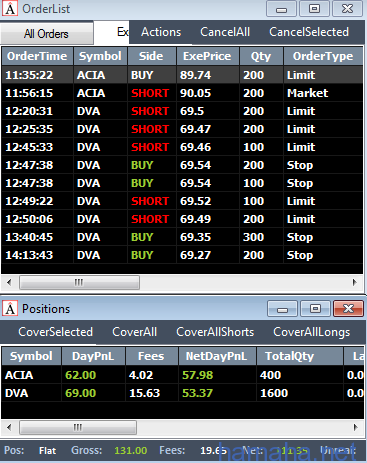The width and height of the screenshot is (367, 463).
Task: Sort orders by OrderTime column header
Action: [37, 56]
